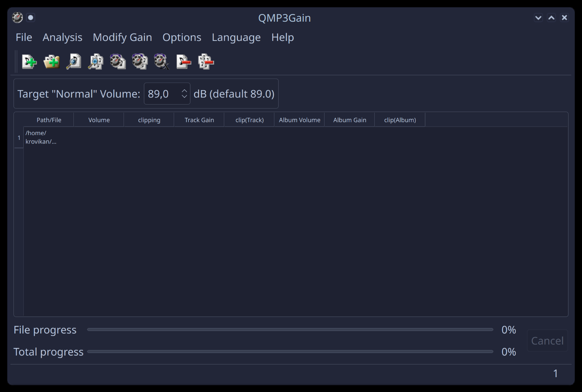Open the Language menu

coord(236,37)
